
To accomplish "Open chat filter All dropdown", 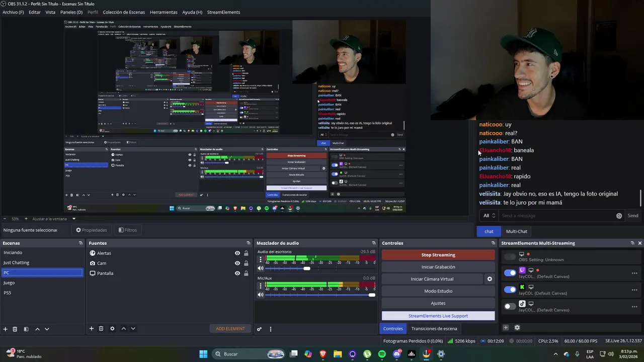I will (x=490, y=216).
